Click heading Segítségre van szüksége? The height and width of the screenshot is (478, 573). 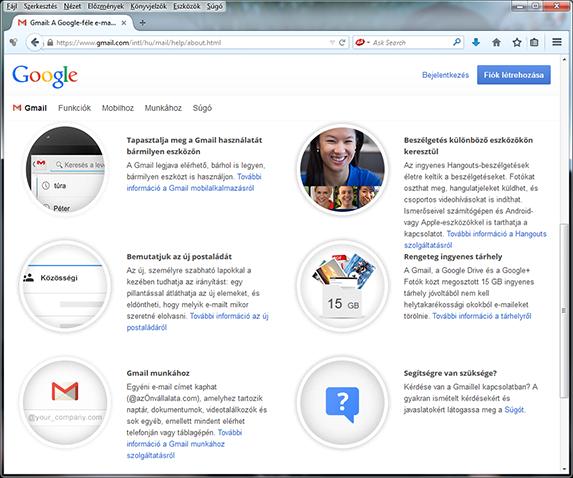click(x=450, y=373)
